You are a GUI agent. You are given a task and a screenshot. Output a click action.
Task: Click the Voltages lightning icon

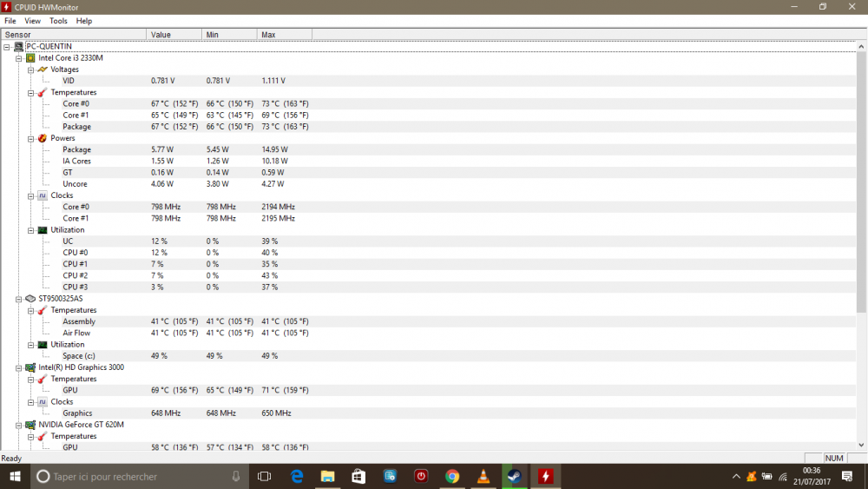(42, 69)
